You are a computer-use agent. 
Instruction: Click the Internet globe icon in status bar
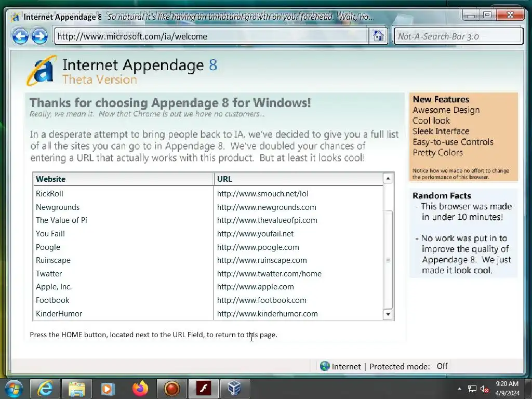pyautogui.click(x=325, y=366)
